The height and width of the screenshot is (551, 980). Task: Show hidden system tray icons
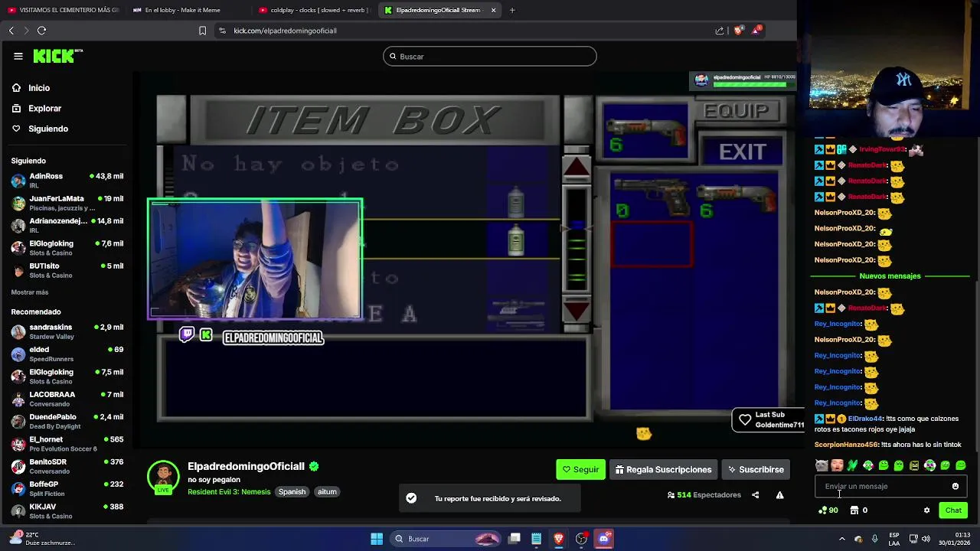841,539
